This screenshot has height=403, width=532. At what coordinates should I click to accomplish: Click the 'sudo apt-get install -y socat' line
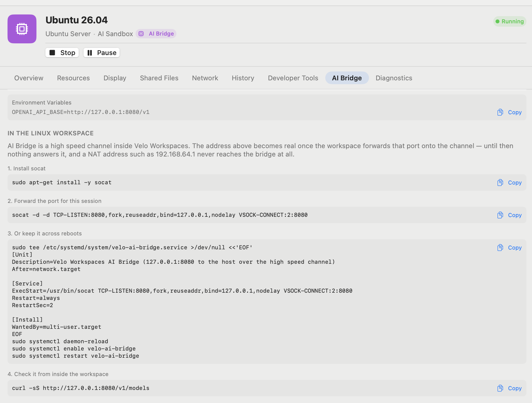coord(62,182)
